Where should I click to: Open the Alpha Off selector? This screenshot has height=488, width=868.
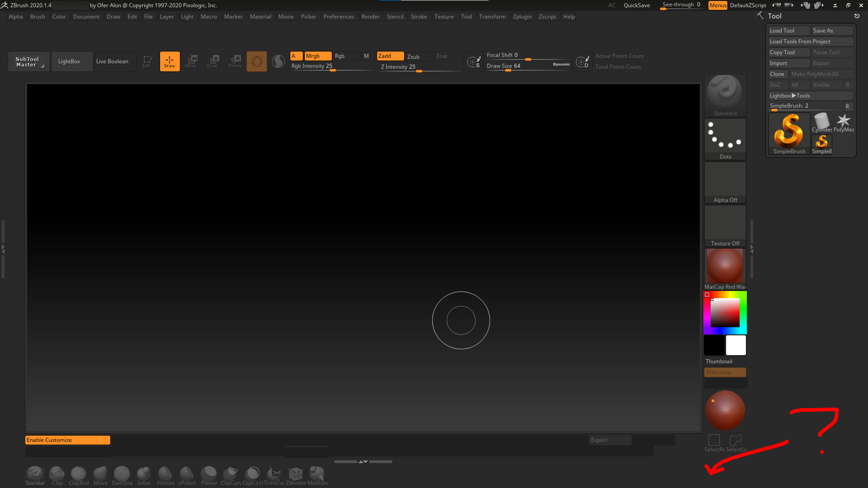coord(725,183)
